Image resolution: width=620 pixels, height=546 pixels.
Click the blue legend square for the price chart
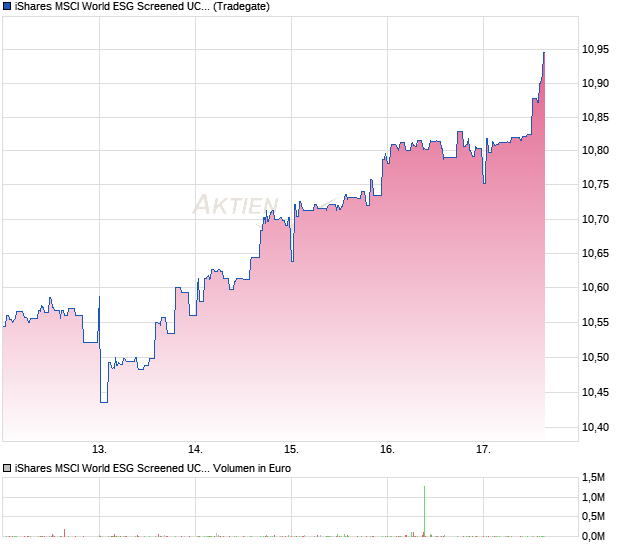tap(7, 6)
